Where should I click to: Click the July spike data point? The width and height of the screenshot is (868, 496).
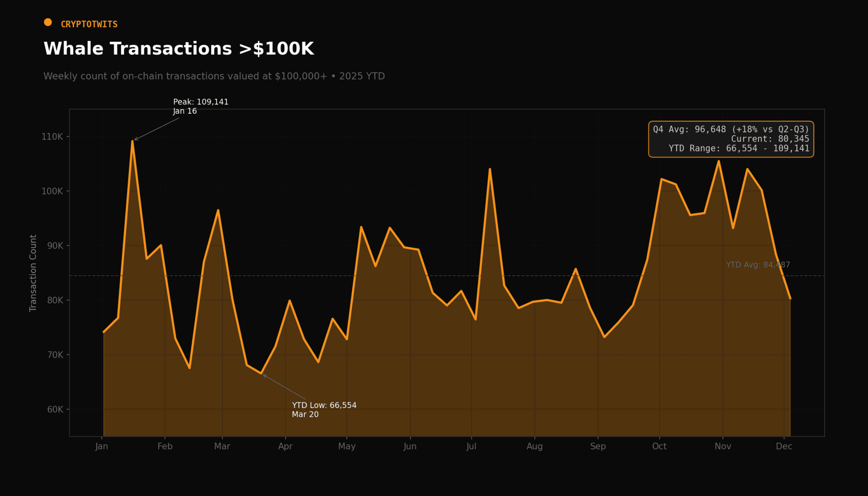pyautogui.click(x=490, y=169)
